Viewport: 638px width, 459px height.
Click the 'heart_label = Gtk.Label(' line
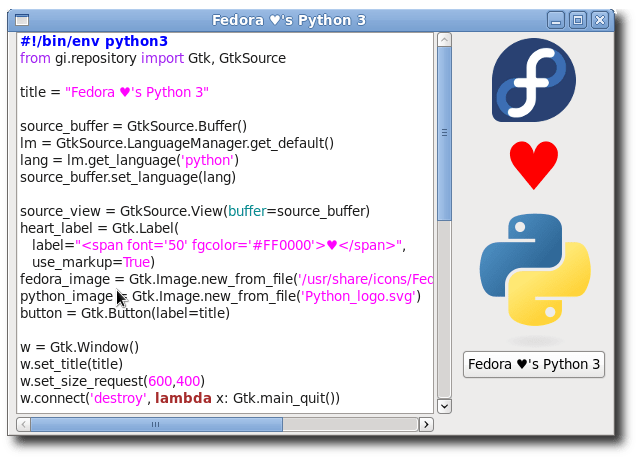pos(99,228)
